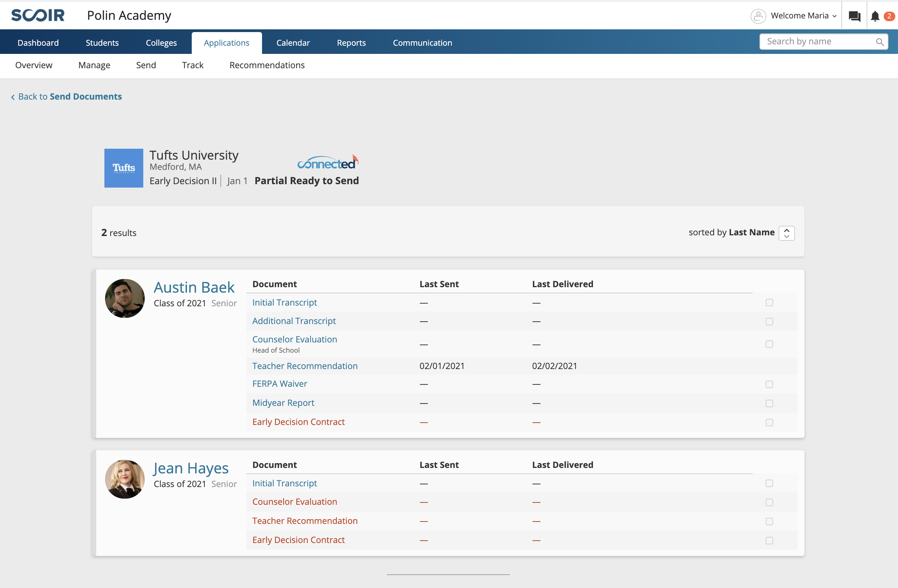The width and height of the screenshot is (898, 588).
Task: Check Jean Hayes's Initial Transcript checkbox
Action: click(769, 483)
